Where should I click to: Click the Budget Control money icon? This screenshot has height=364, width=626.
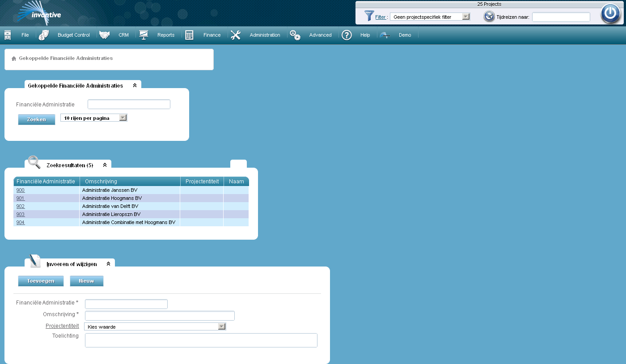tap(43, 35)
